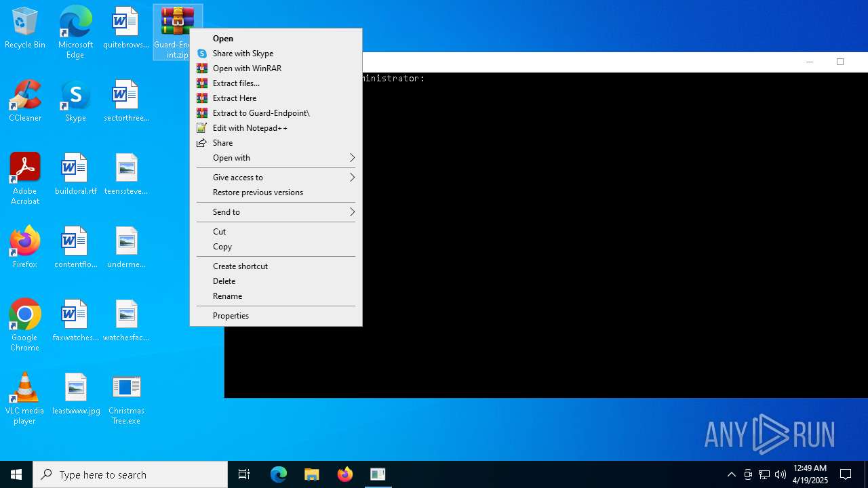Expand the Open with submenu
The width and height of the screenshot is (868, 488).
[x=276, y=158]
